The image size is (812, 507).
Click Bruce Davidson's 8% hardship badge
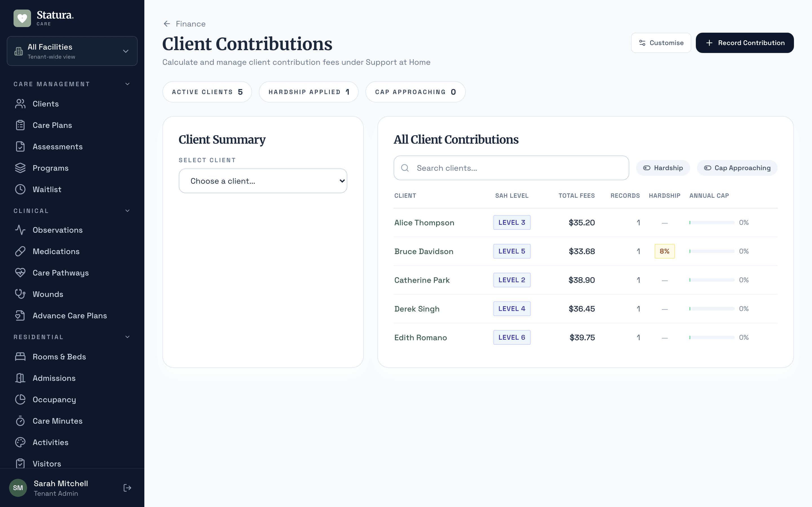pyautogui.click(x=665, y=251)
